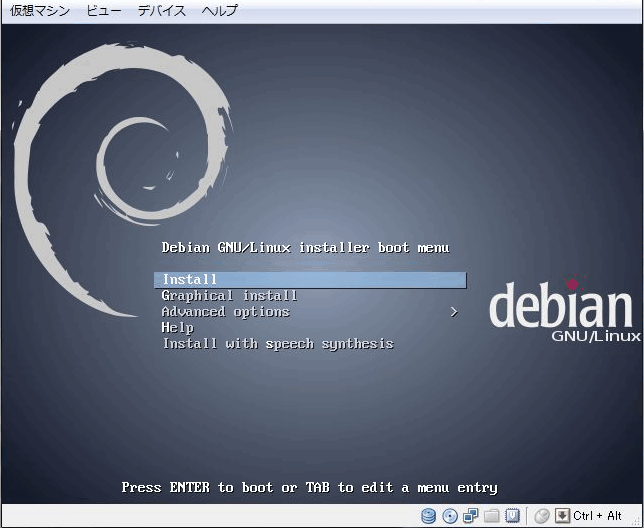Image resolution: width=644 pixels, height=528 pixels.
Task: Choose Graphical install from boot menu
Action: point(229,296)
